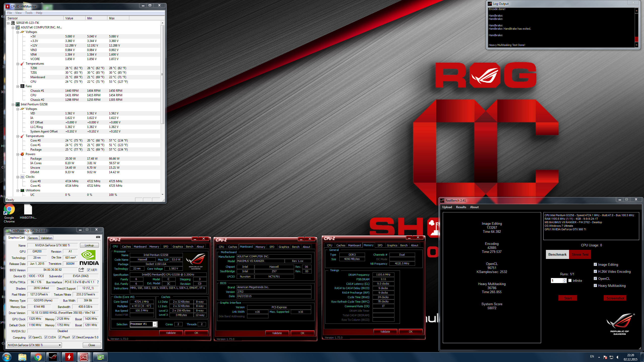Click the EN language indicator in taskbar
This screenshot has height=362, width=644.
point(592,356)
